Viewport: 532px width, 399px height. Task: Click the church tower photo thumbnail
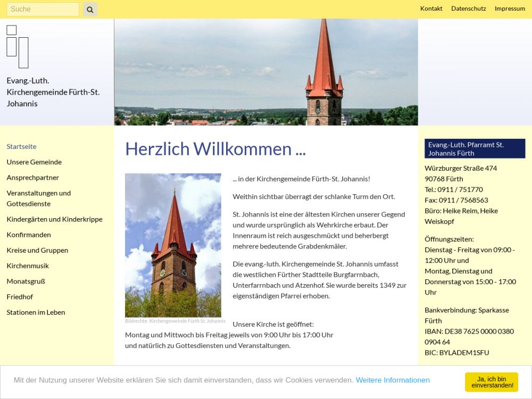click(173, 245)
